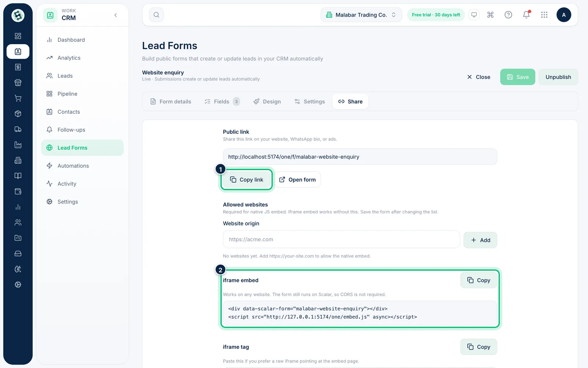588x368 pixels.
Task: Open Leads in CRM sidebar
Action: tap(82, 76)
